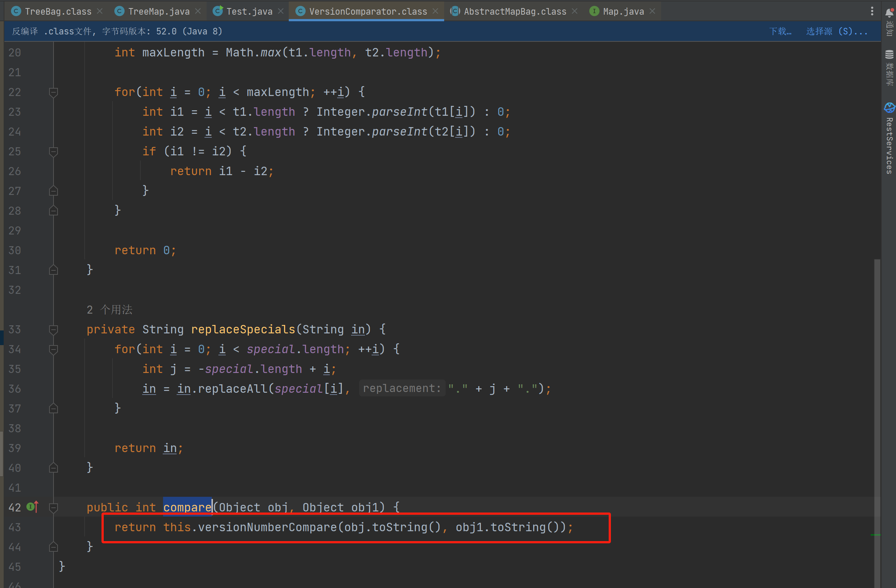This screenshot has height=588, width=896.
Task: Open the notifications bell icon
Action: pyautogui.click(x=889, y=12)
